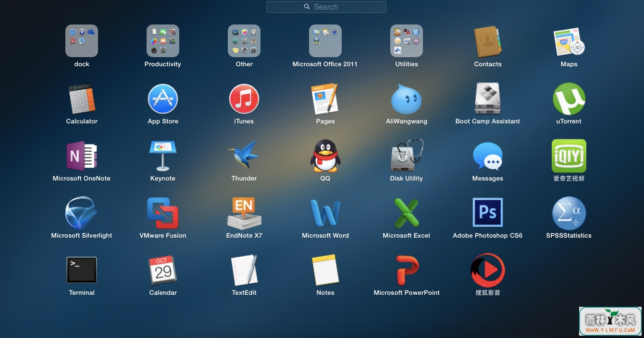Open the Messages app

click(x=488, y=156)
